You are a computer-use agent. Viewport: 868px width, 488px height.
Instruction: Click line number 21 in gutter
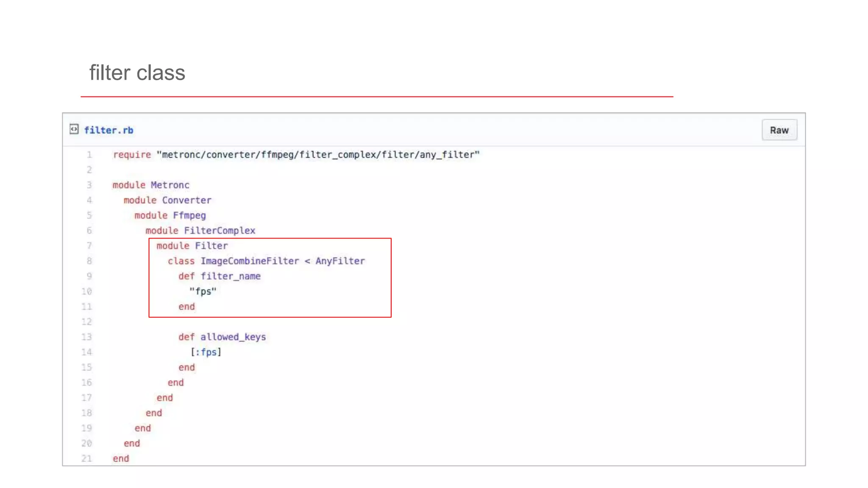[x=87, y=458]
